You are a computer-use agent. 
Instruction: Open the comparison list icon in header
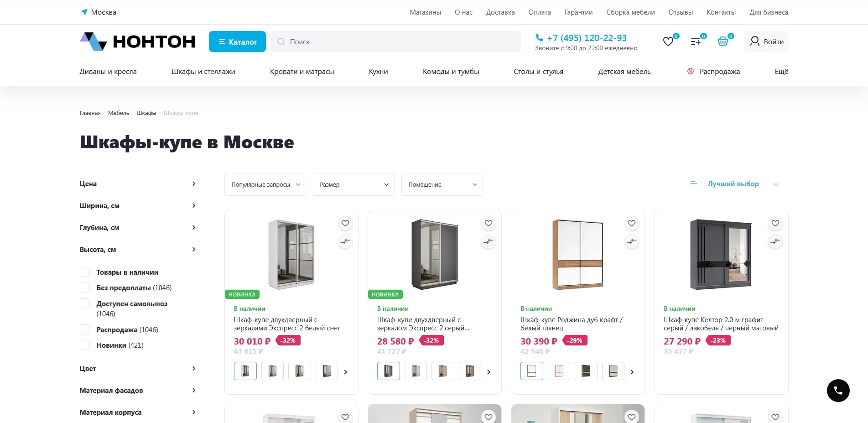(696, 42)
